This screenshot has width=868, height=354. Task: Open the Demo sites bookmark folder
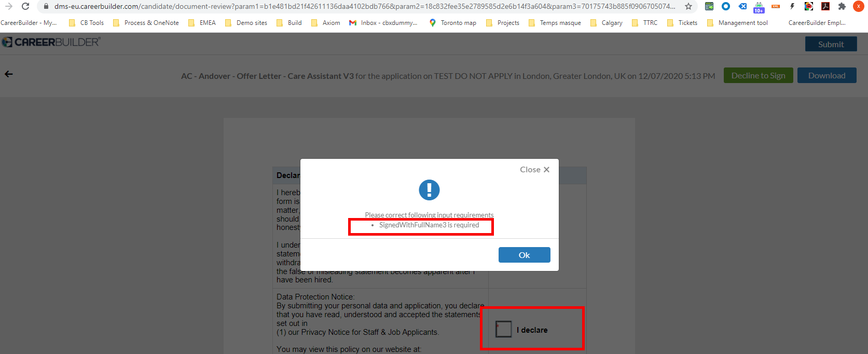click(x=246, y=23)
